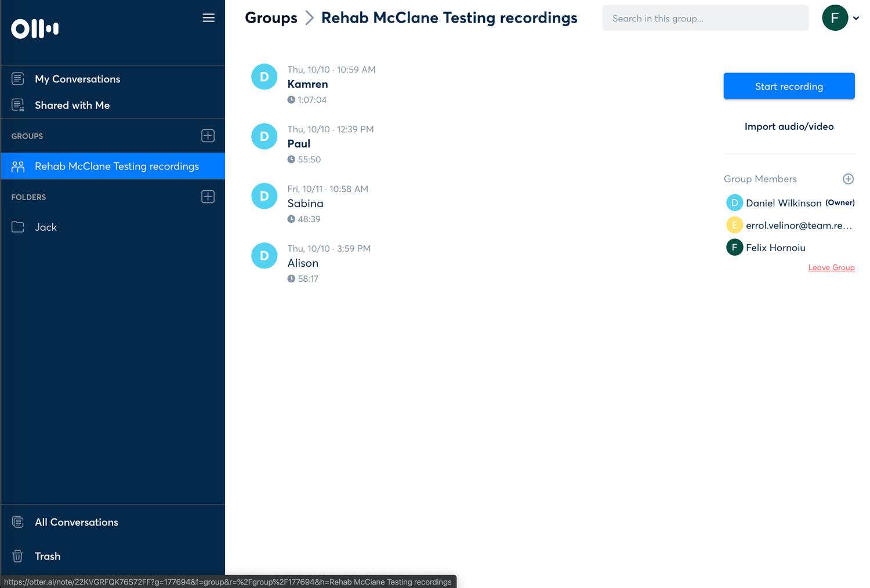Click the All Conversations stacked icon
Image resolution: width=870 pixels, height=588 pixels.
pos(18,522)
